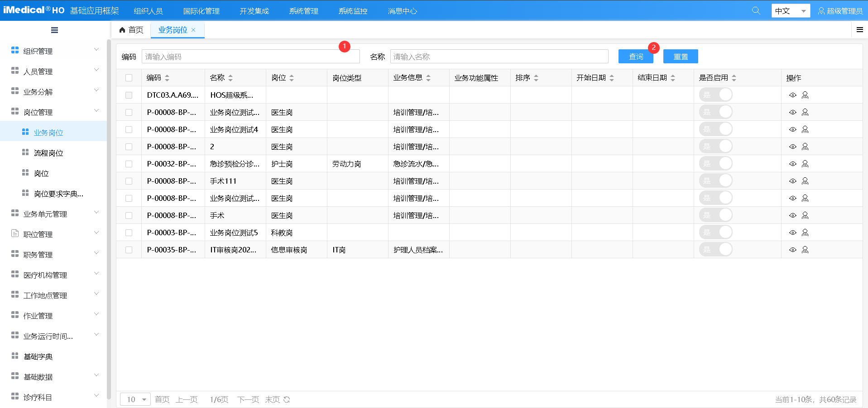The width and height of the screenshot is (868, 408).
Task: Check the select-all header checkbox
Action: point(129,78)
